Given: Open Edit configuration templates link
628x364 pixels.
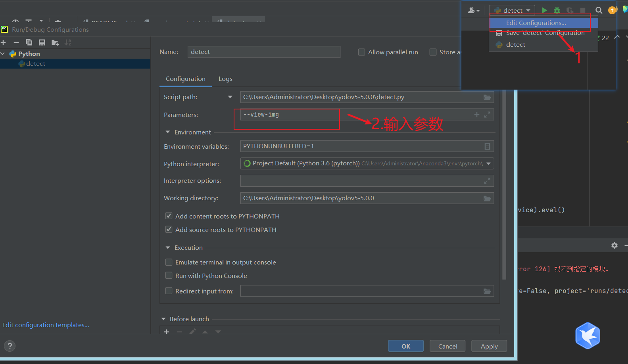Looking at the screenshot, I should [46, 325].
